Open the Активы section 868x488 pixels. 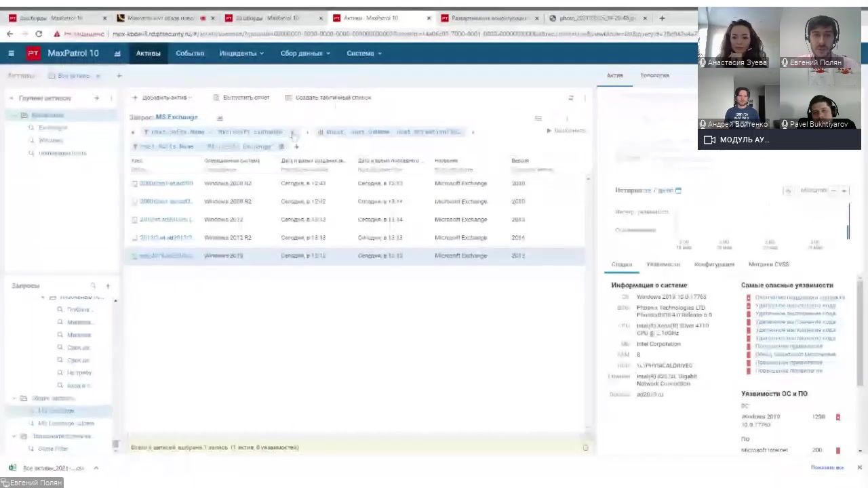coord(148,53)
